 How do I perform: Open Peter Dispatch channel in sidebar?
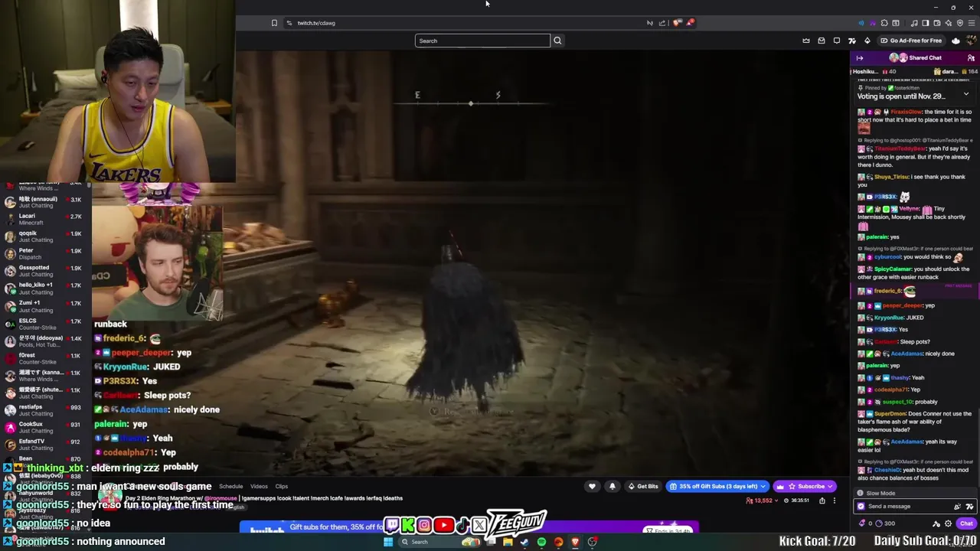(46, 253)
